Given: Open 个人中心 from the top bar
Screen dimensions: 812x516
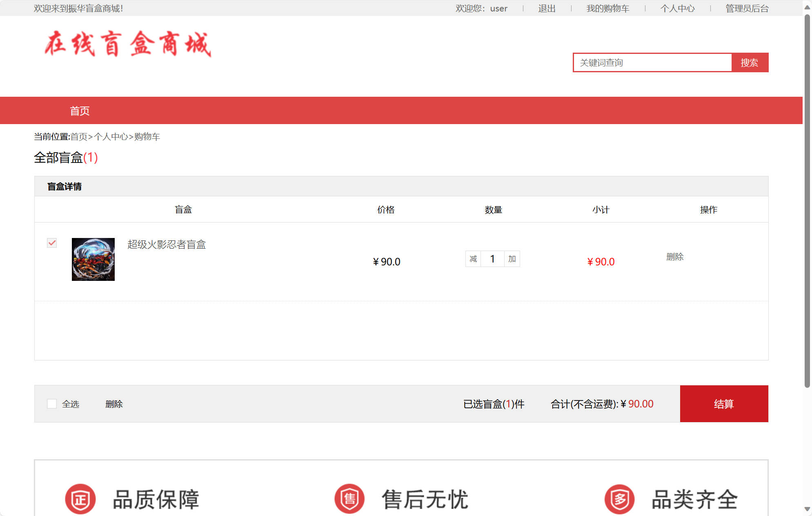Looking at the screenshot, I should pos(678,8).
